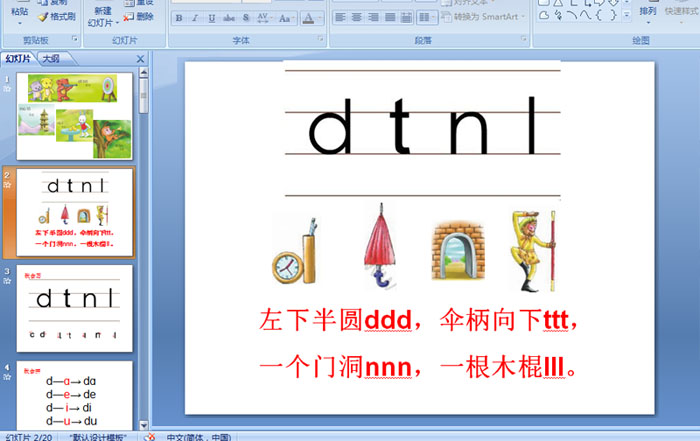
Task: Justify text alignment
Action: 390,17
